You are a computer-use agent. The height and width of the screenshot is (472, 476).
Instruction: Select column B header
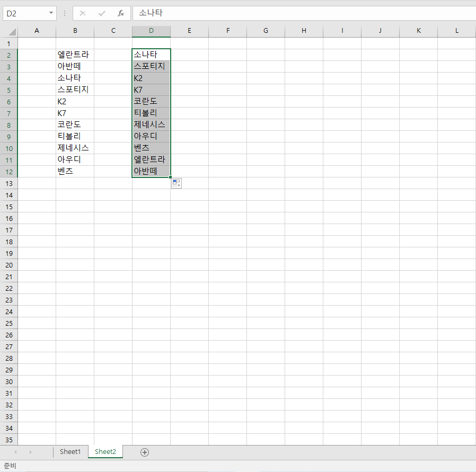75,31
